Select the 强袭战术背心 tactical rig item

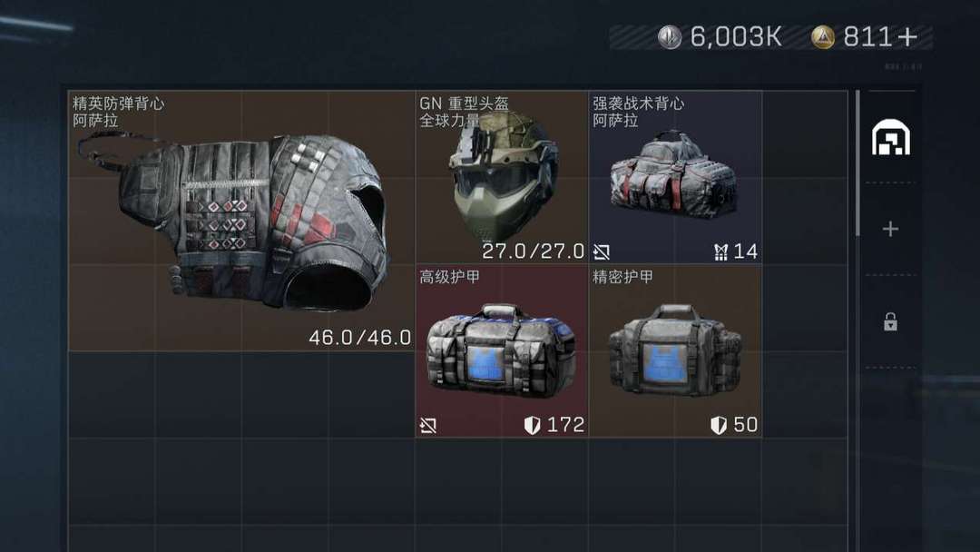pos(675,177)
